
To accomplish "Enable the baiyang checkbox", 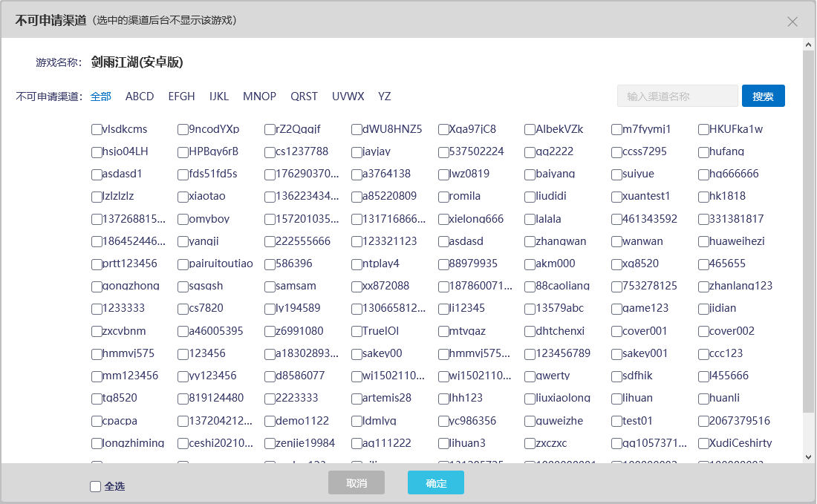I will 530,174.
